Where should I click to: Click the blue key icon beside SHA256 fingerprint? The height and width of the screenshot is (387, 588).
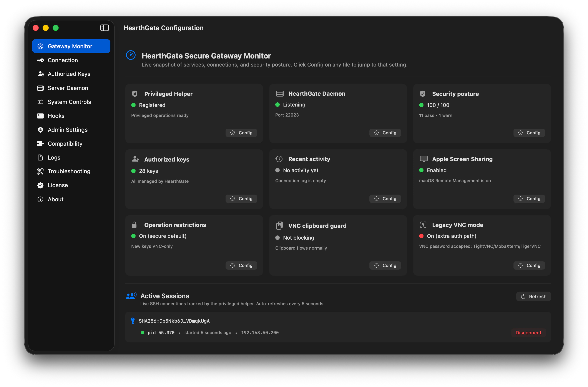[x=133, y=321]
